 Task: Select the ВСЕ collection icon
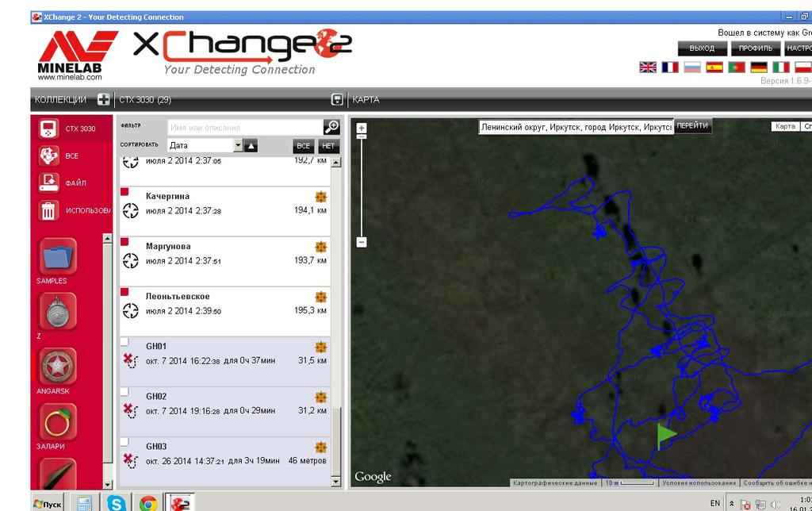tap(48, 156)
